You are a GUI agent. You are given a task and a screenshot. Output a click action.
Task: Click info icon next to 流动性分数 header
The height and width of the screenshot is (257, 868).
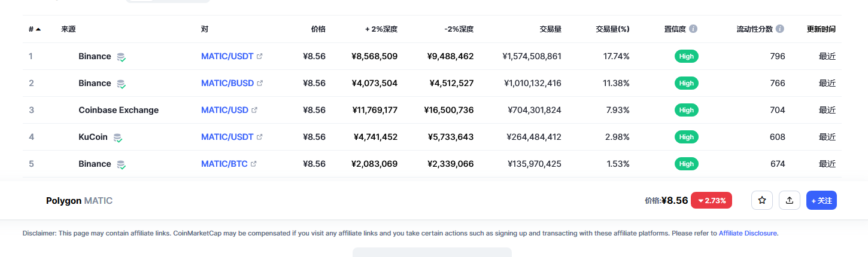coord(780,29)
